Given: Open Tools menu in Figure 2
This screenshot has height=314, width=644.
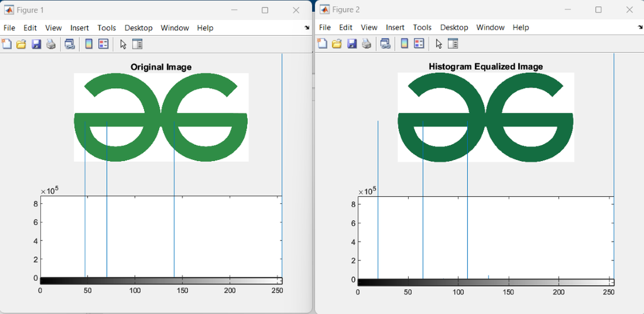Looking at the screenshot, I should 422,27.
